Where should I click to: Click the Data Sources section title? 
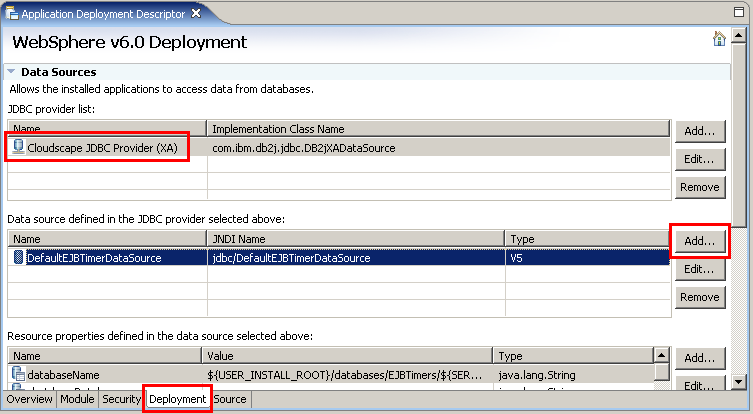(59, 72)
